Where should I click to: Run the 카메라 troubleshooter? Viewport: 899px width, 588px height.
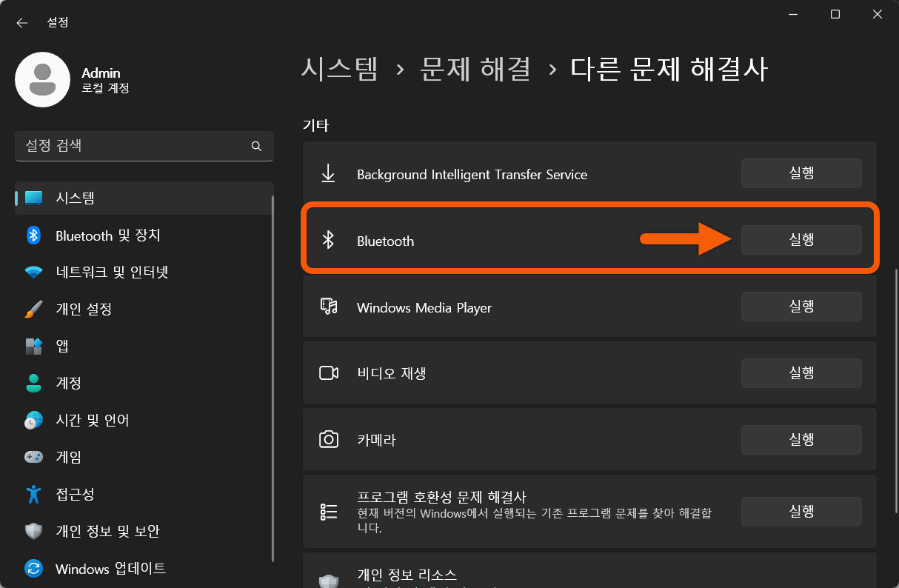click(801, 440)
